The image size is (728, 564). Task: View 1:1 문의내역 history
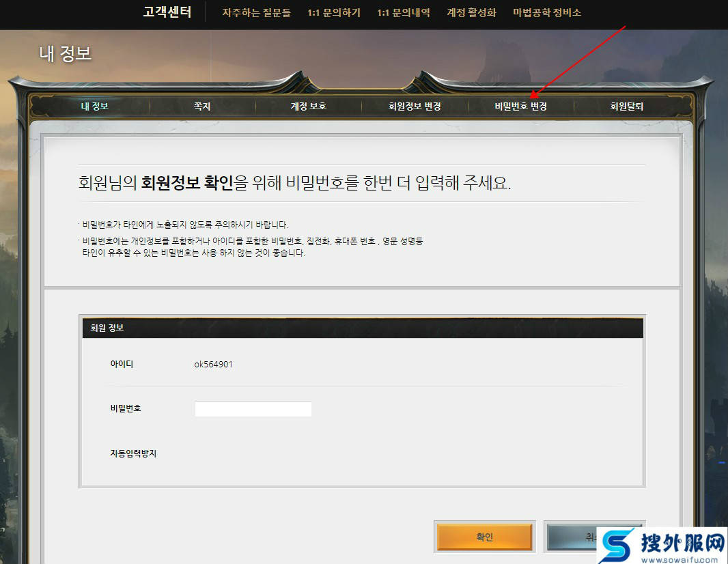[404, 13]
